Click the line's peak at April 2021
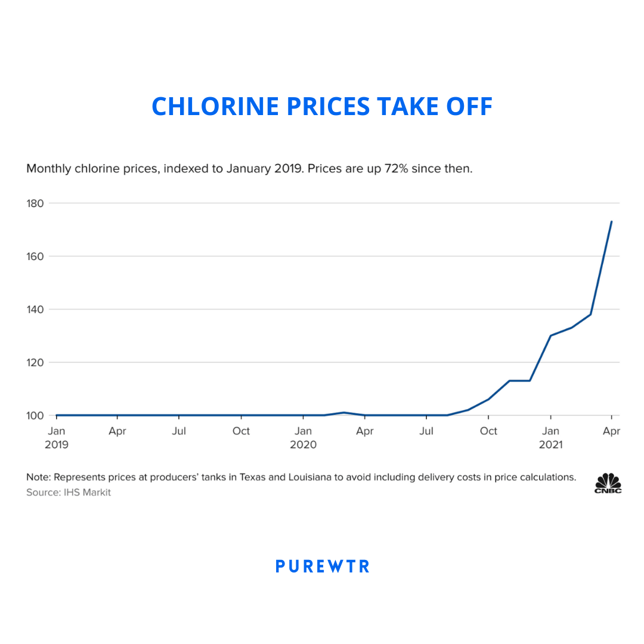Screen dimensions: 644x644 pyautogui.click(x=611, y=222)
